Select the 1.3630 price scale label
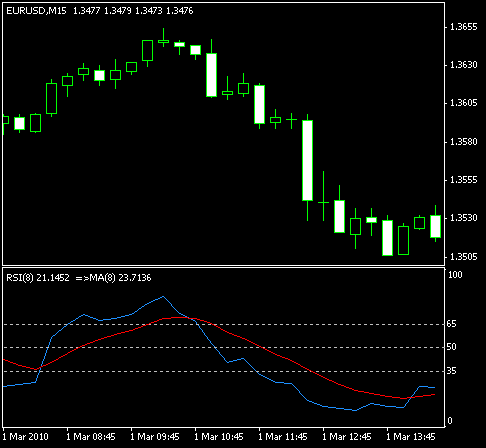Image resolution: width=486 pixels, height=448 pixels. coord(464,65)
